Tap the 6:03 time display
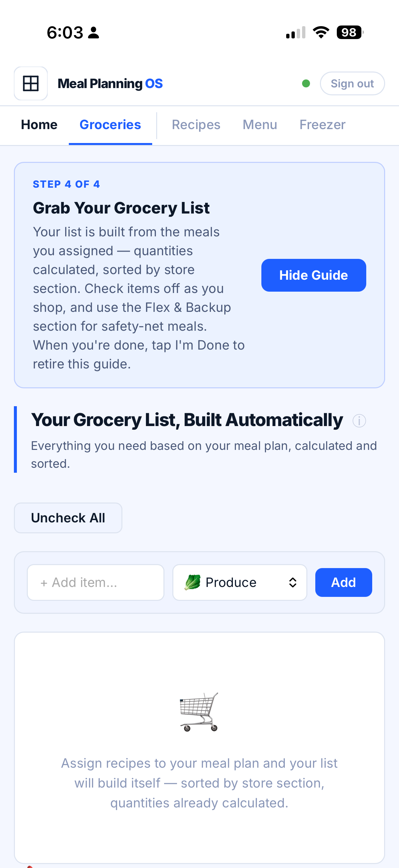This screenshot has width=399, height=868. click(66, 32)
